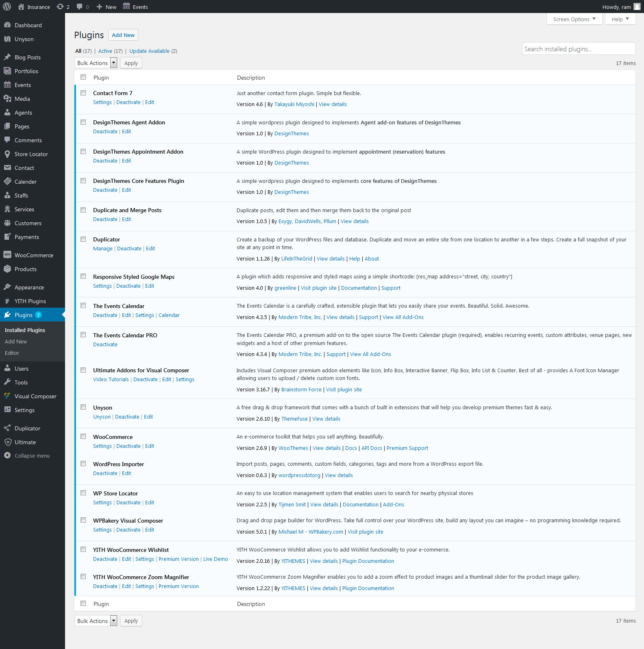Click the Dashboard gauge icon in sidebar
Image resolution: width=644 pixels, height=649 pixels.
pyautogui.click(x=7, y=25)
